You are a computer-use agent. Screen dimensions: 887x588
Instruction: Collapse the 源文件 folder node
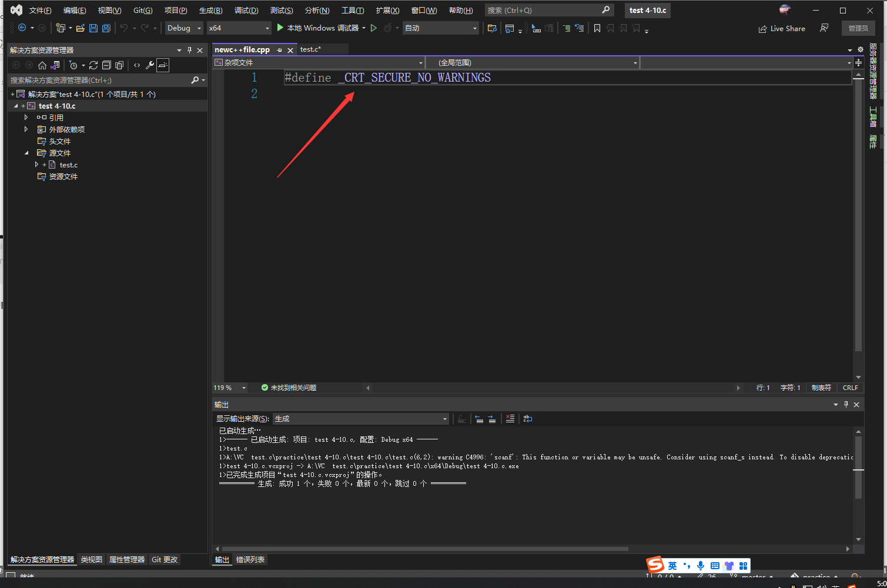26,153
